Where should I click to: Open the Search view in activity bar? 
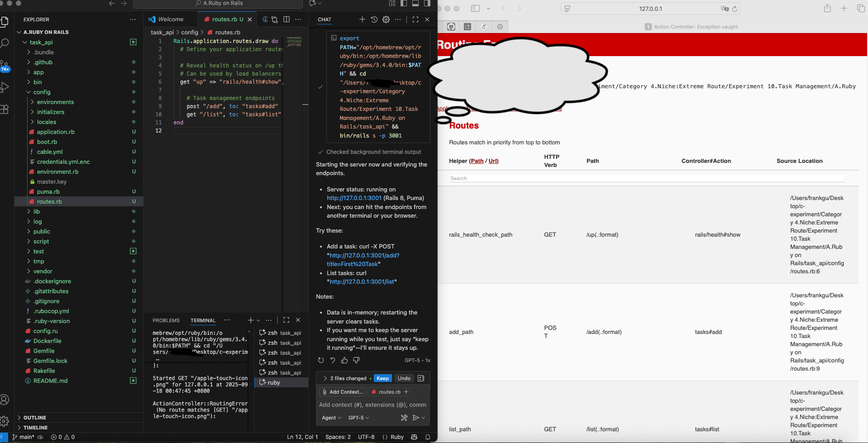5,43
